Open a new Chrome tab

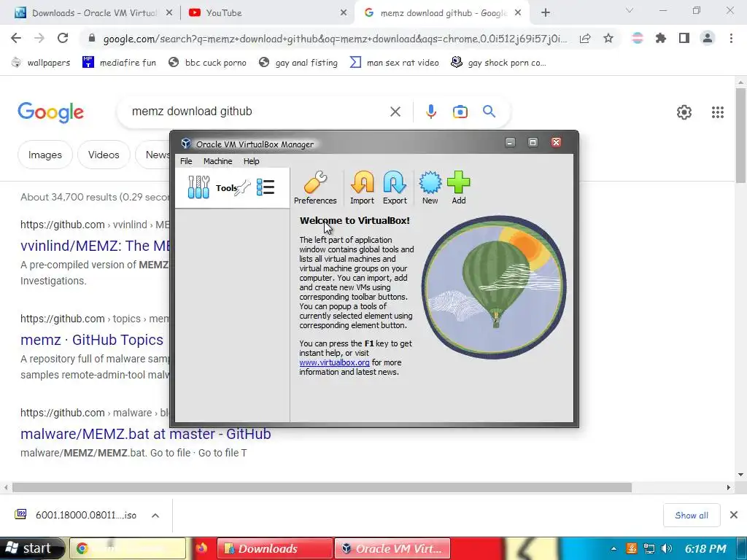(x=546, y=13)
